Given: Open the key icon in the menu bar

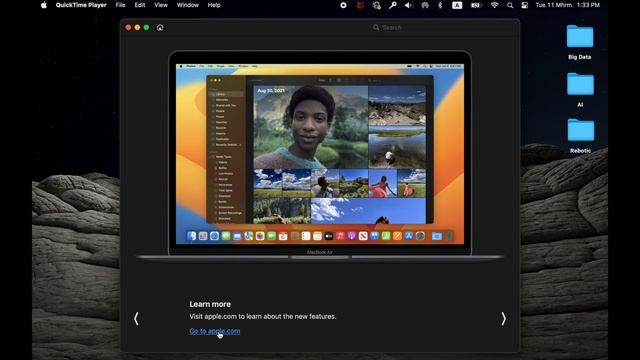Looking at the screenshot, I should point(393,5).
